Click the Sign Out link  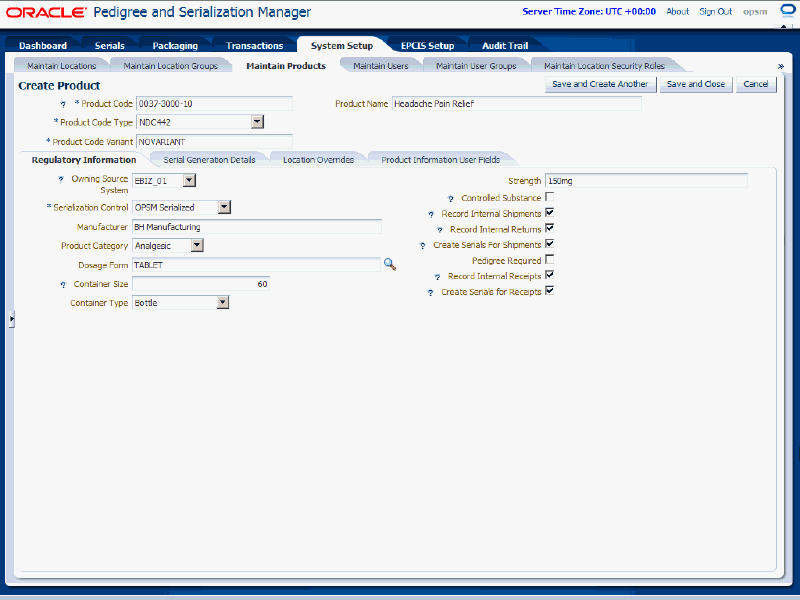715,11
